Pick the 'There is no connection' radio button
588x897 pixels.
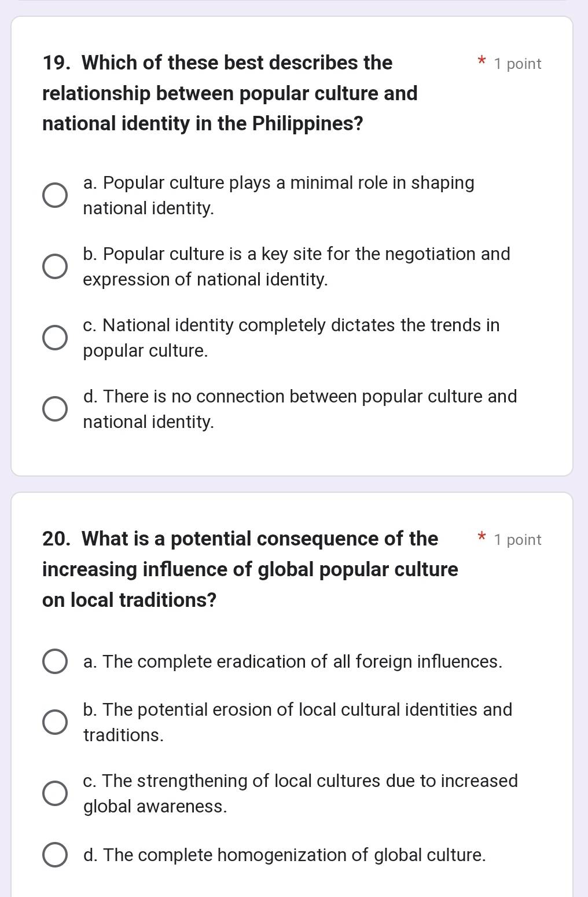pos(55,409)
